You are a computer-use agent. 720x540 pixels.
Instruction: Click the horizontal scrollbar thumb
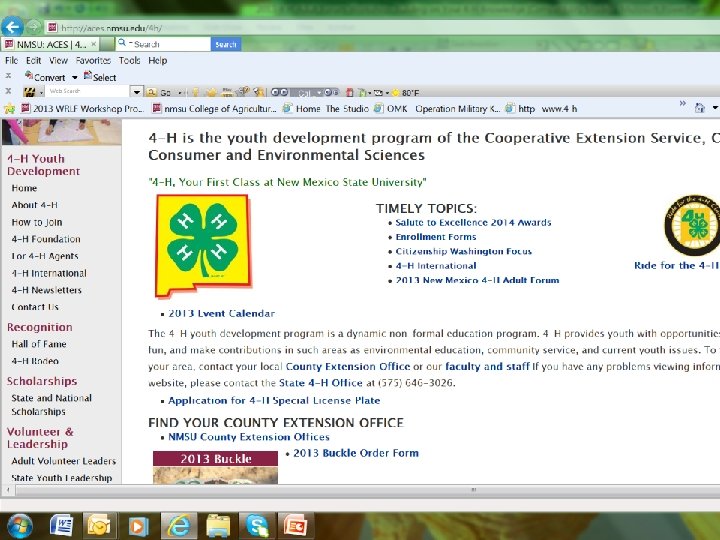point(473,490)
